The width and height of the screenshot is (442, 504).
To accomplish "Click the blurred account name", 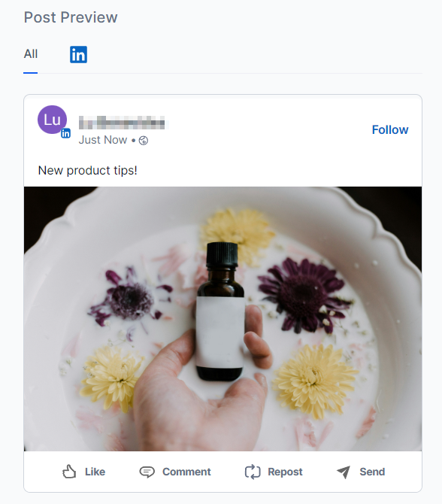I will click(x=122, y=123).
